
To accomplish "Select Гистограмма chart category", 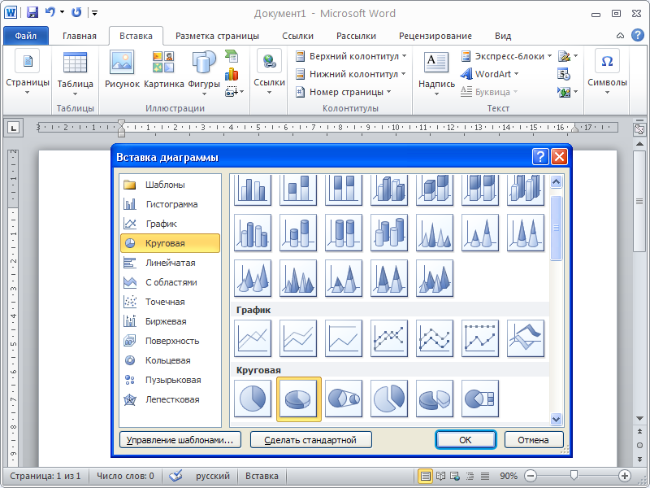I will point(170,204).
